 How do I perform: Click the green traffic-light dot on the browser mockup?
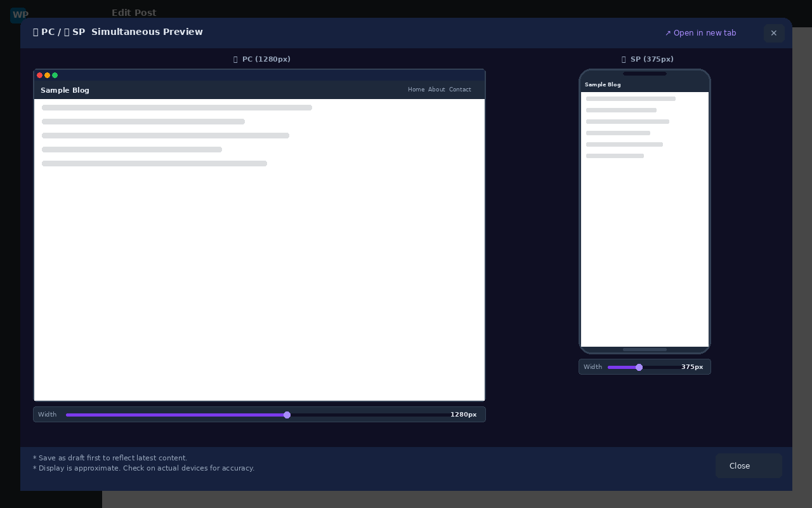coord(55,76)
